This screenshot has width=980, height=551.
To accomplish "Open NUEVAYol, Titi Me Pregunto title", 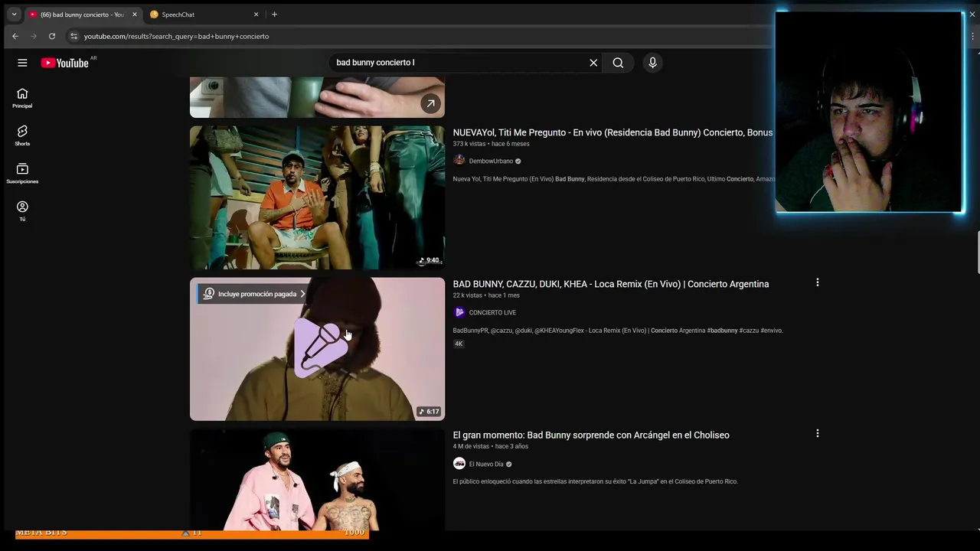I will point(612,132).
